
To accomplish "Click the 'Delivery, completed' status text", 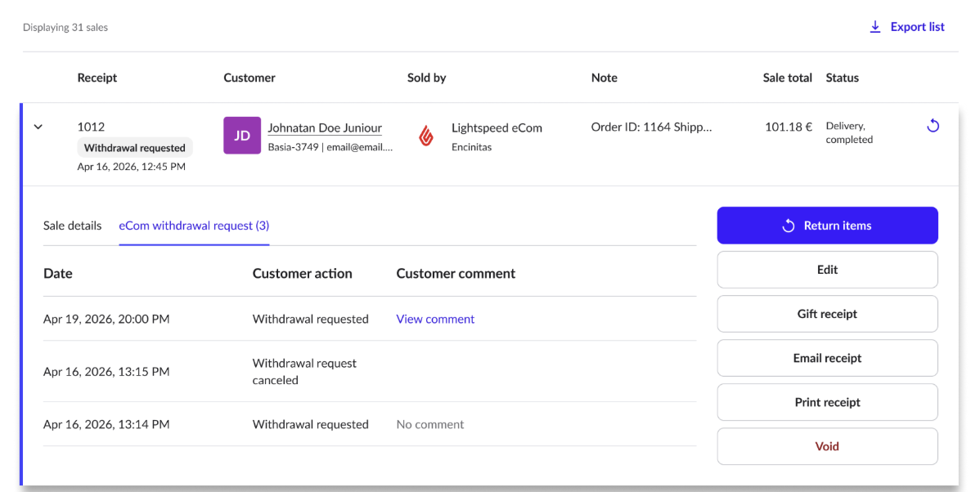I will click(849, 132).
